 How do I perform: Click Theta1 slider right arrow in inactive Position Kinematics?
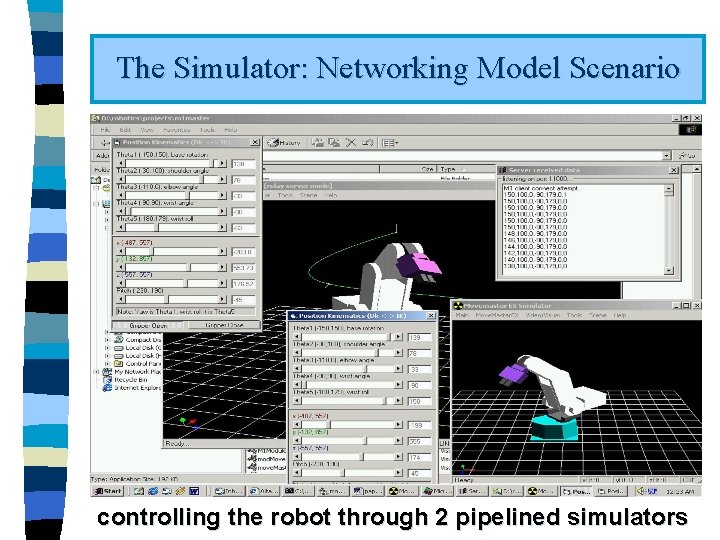coord(222,163)
